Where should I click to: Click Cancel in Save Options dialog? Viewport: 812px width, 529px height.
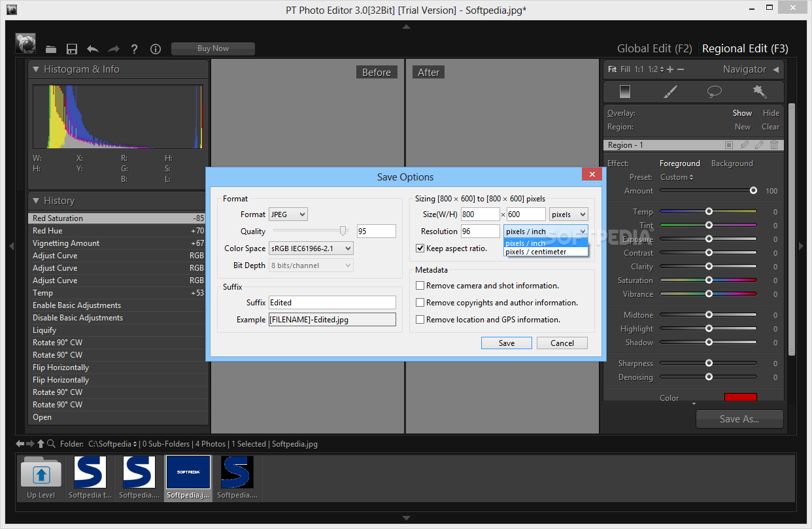(562, 343)
